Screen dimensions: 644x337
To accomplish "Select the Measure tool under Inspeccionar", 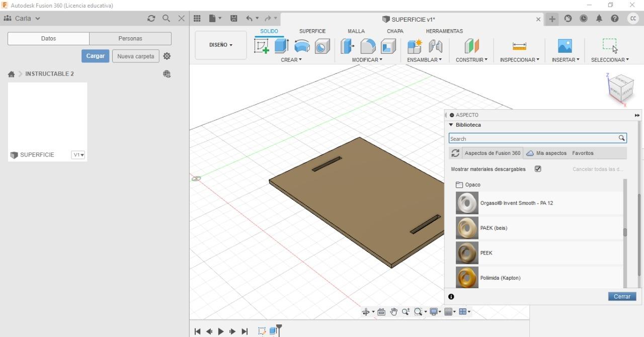I will tap(519, 46).
